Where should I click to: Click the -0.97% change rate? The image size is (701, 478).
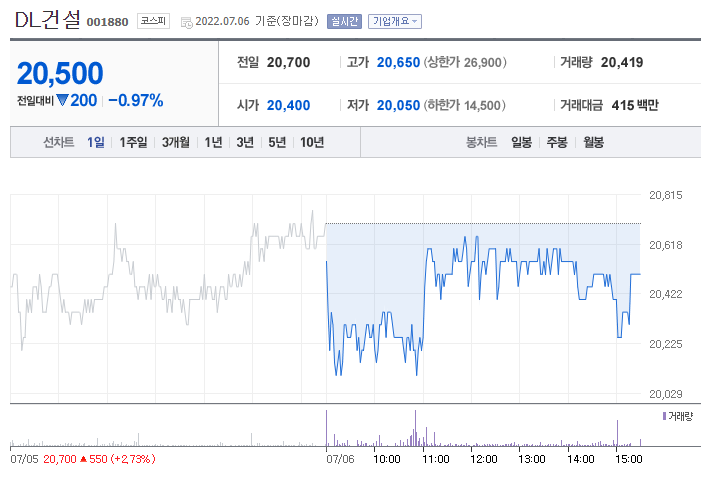(135, 100)
